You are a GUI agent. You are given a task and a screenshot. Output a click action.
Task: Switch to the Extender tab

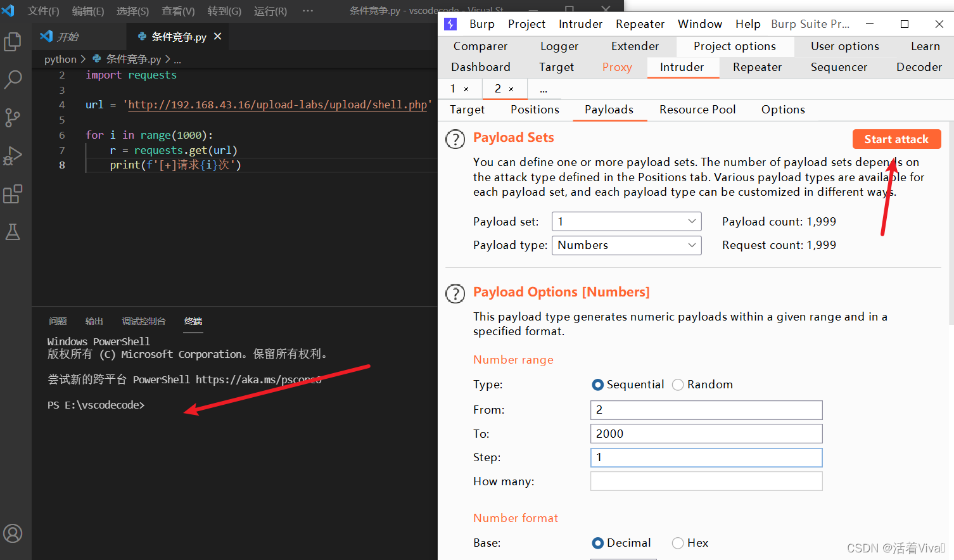click(635, 46)
